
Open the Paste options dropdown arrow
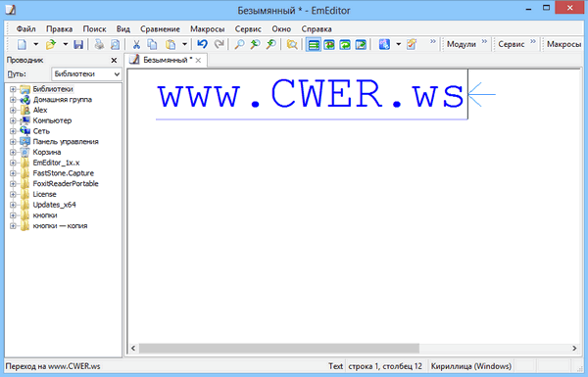coord(185,45)
